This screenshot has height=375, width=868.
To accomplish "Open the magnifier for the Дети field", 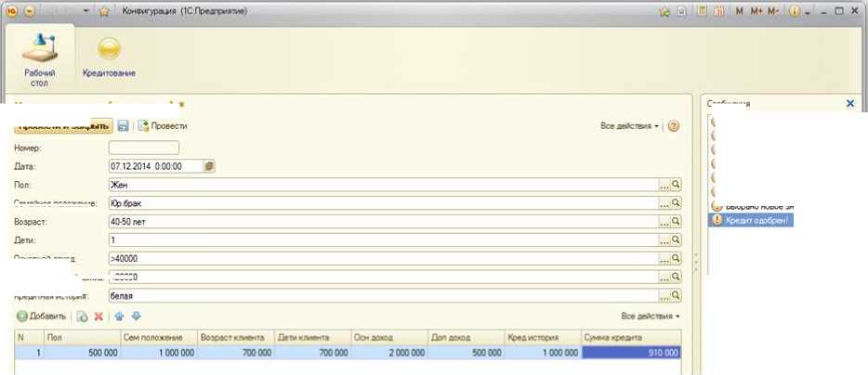I will coord(676,240).
